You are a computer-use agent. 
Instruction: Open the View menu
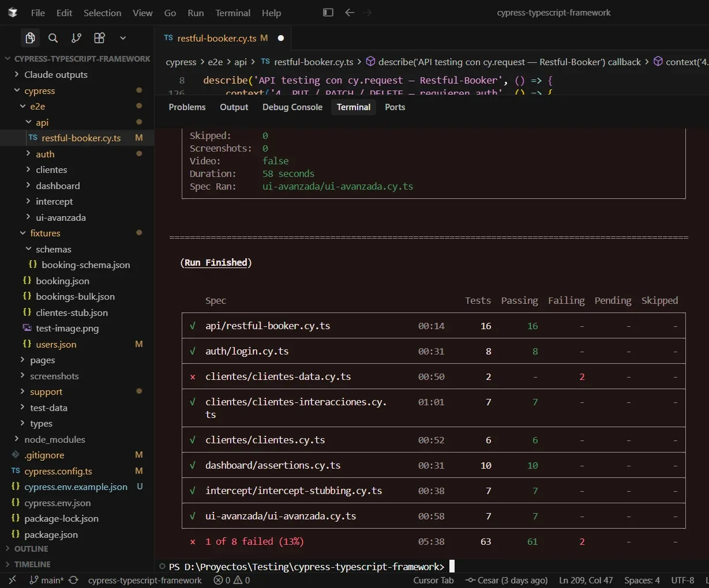[x=142, y=13]
